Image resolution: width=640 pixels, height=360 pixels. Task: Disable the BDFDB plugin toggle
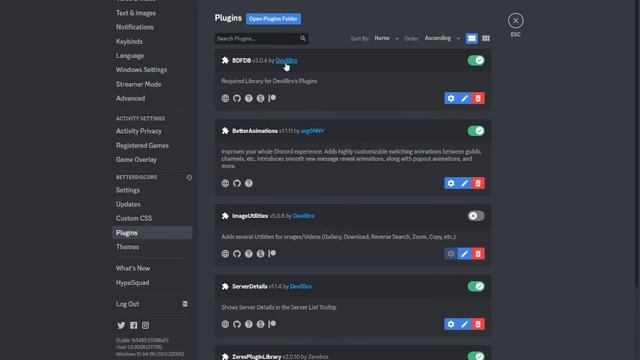pos(476,60)
